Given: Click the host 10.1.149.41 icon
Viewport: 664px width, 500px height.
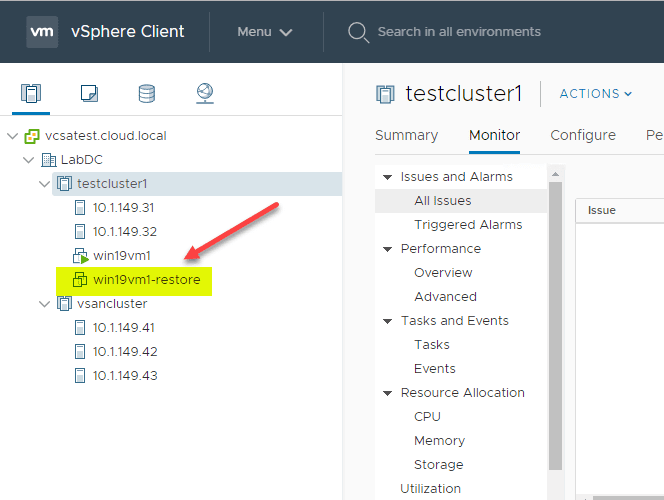Looking at the screenshot, I should click(81, 328).
